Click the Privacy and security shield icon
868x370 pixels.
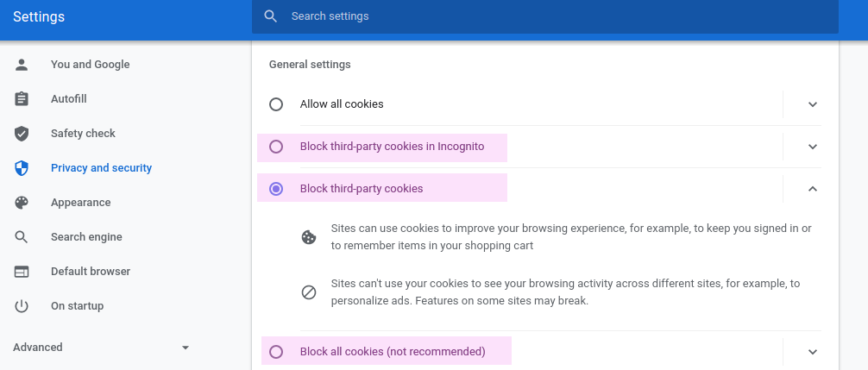(x=22, y=168)
